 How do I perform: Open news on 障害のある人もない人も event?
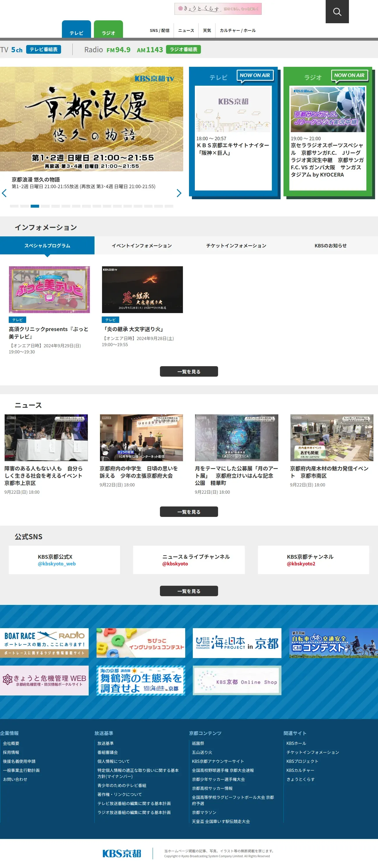coord(46,454)
